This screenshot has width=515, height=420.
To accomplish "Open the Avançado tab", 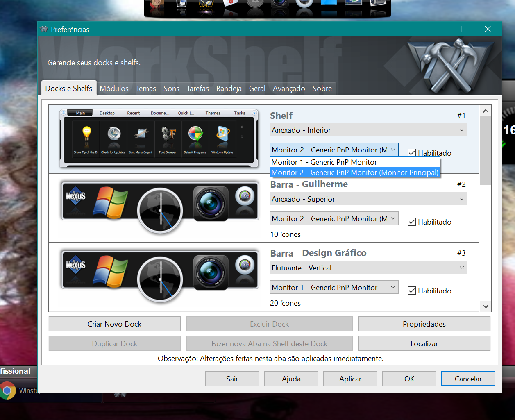I will (289, 89).
